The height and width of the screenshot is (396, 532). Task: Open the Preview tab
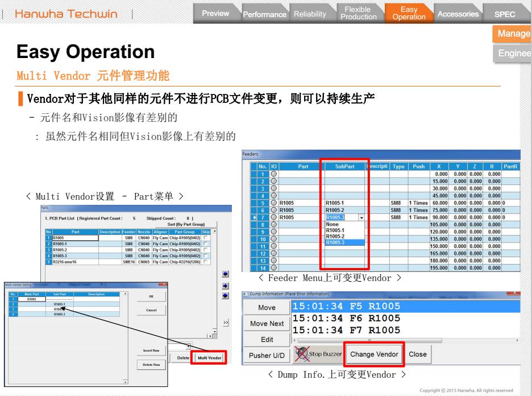coord(215,13)
